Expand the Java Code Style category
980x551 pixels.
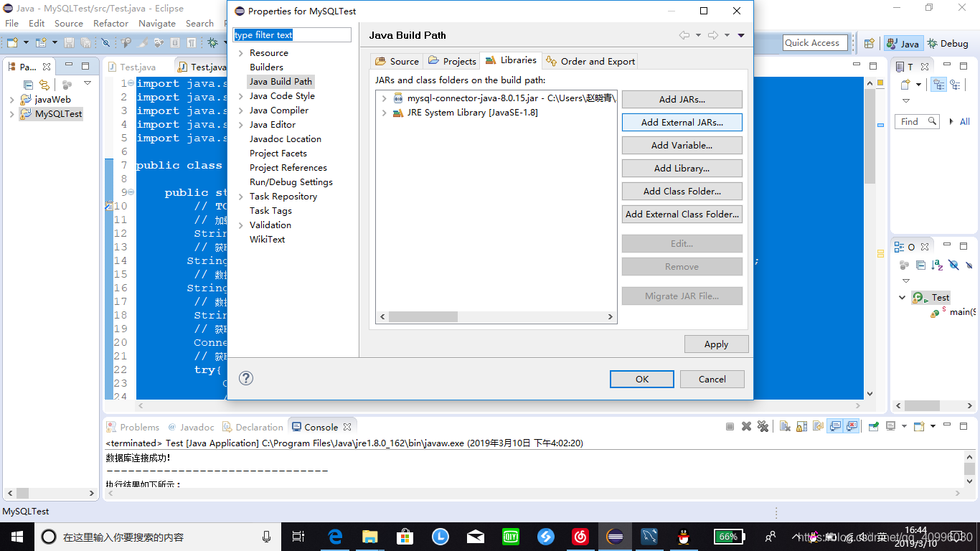pyautogui.click(x=240, y=96)
